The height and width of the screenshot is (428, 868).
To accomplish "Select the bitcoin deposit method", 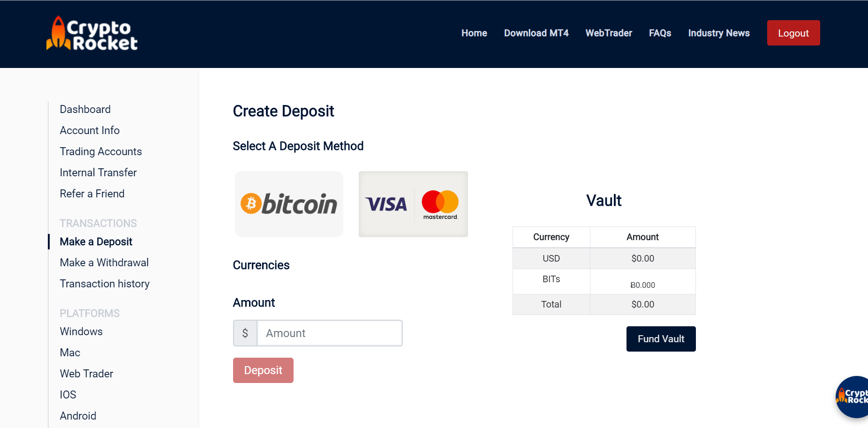I will [x=289, y=204].
